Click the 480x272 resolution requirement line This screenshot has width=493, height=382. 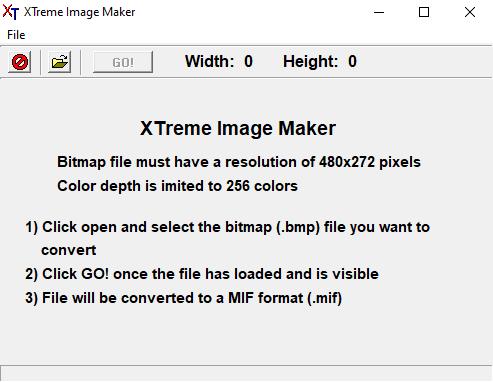(239, 162)
